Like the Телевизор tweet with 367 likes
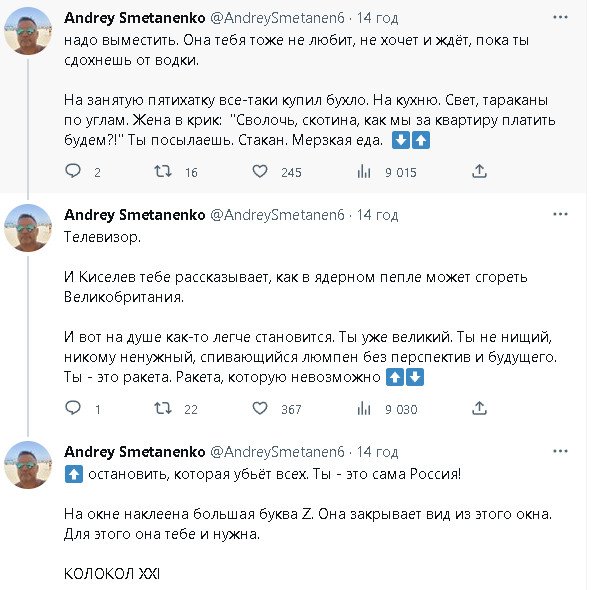This screenshot has height=590, width=600. [261, 408]
